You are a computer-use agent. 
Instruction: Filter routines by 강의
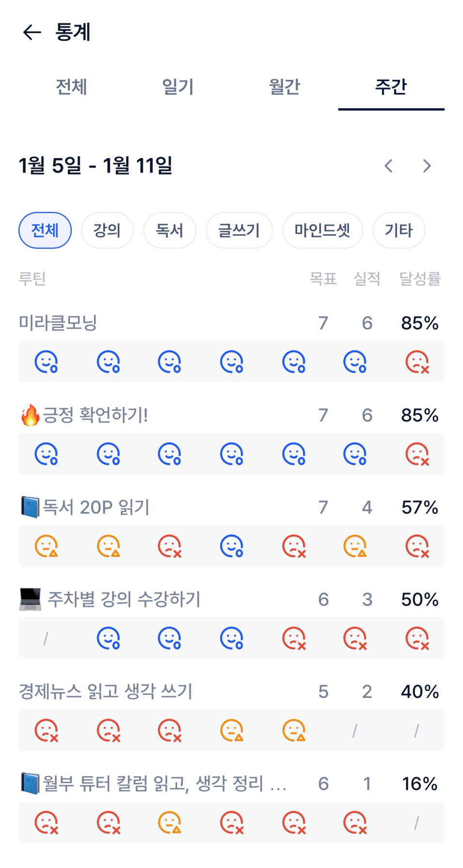coord(107,230)
